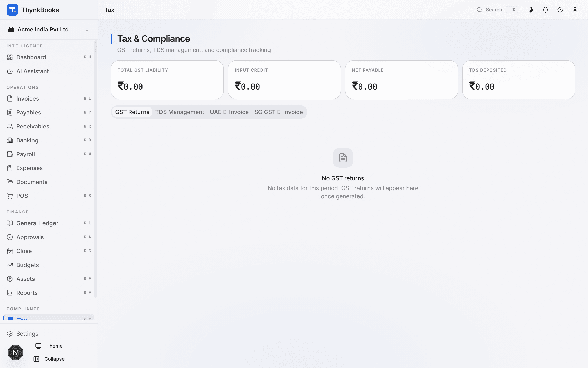This screenshot has width=588, height=368.
Task: Open Settings label
Action: (27, 333)
